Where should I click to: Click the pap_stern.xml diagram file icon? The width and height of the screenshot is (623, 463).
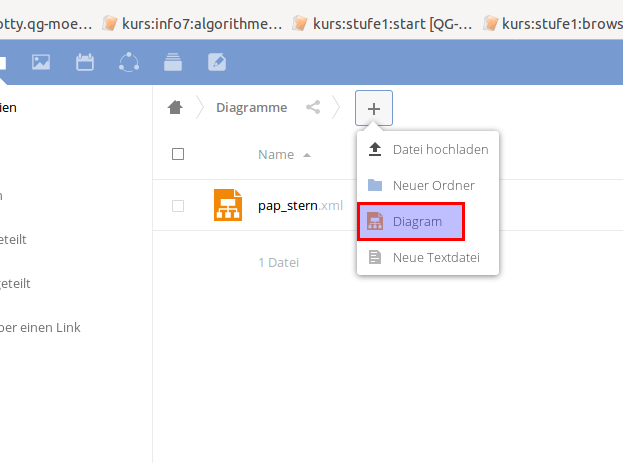[228, 205]
